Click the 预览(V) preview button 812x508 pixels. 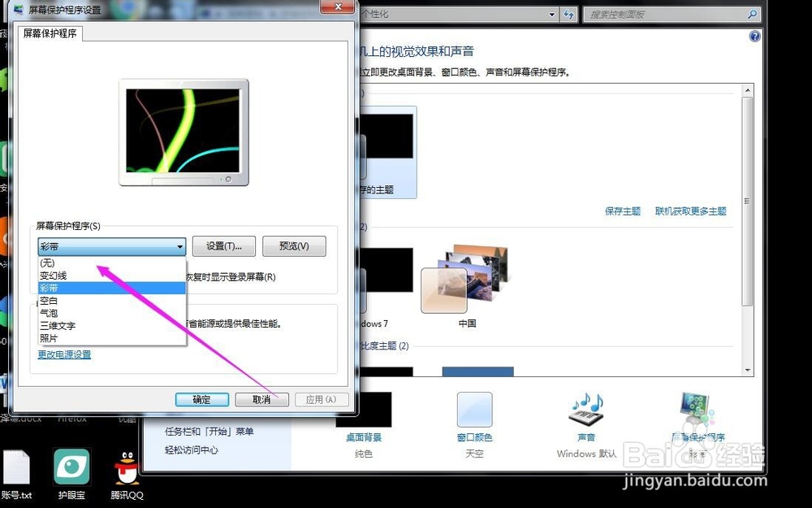click(294, 246)
